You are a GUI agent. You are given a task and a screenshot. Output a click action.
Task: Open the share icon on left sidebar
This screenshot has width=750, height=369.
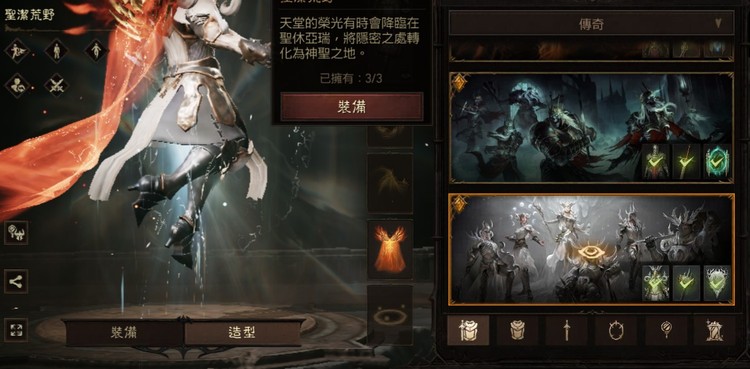(x=16, y=281)
